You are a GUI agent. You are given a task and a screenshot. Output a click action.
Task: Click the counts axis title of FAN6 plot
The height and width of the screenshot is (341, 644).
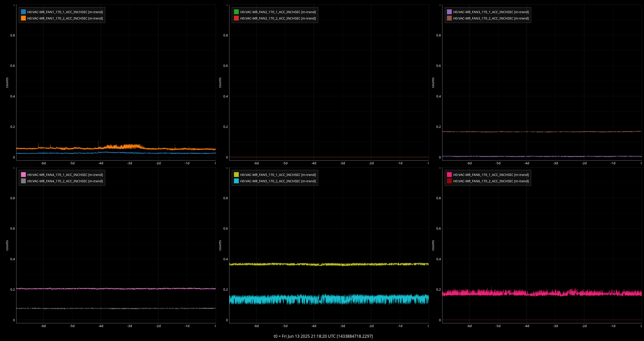point(433,246)
